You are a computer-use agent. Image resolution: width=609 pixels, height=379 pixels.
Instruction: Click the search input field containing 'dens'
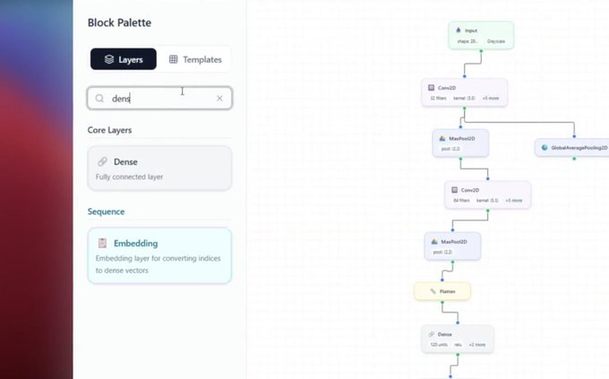click(x=160, y=98)
